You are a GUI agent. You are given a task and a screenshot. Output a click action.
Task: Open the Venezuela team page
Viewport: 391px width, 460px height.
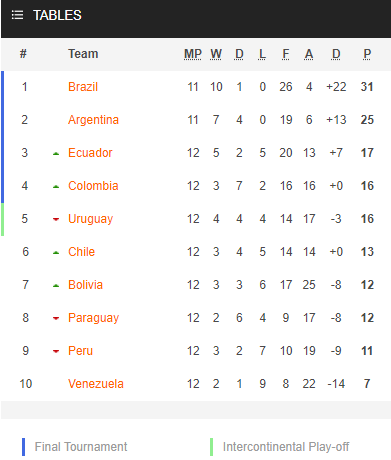point(96,384)
